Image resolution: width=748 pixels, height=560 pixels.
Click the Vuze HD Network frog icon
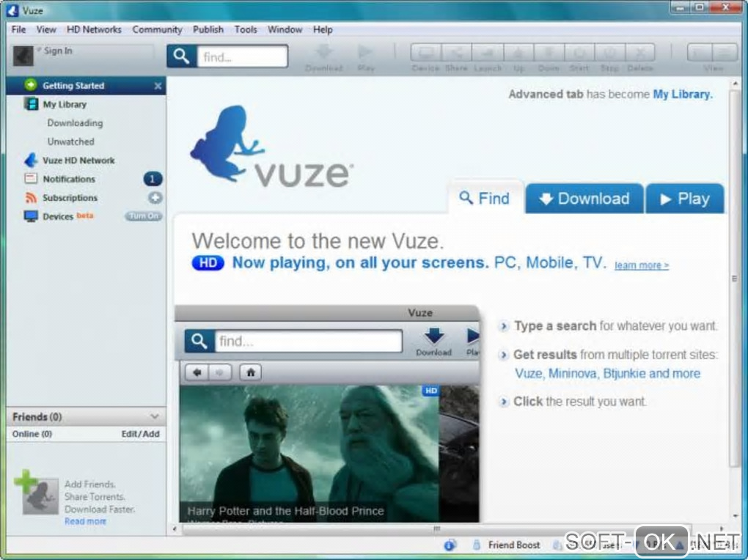tap(31, 160)
